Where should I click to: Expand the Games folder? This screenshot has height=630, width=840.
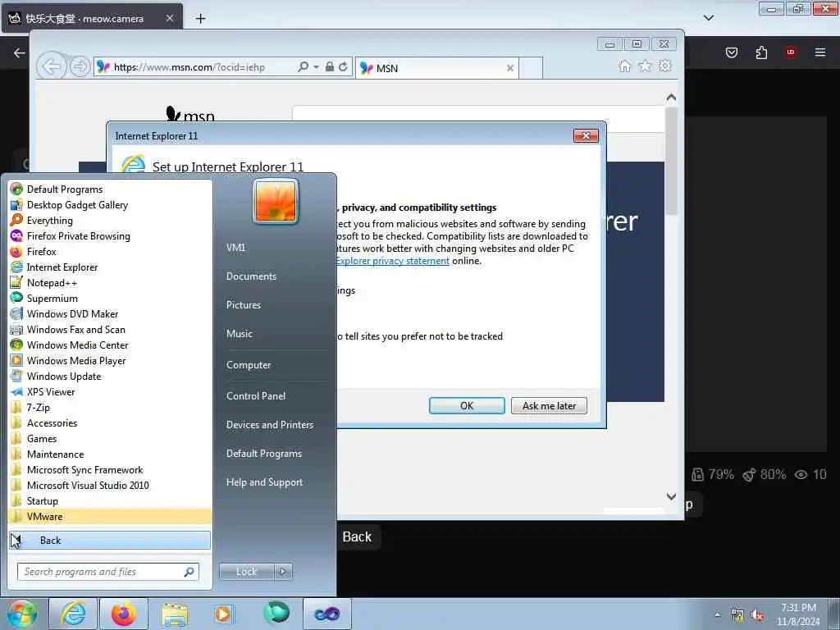(42, 438)
